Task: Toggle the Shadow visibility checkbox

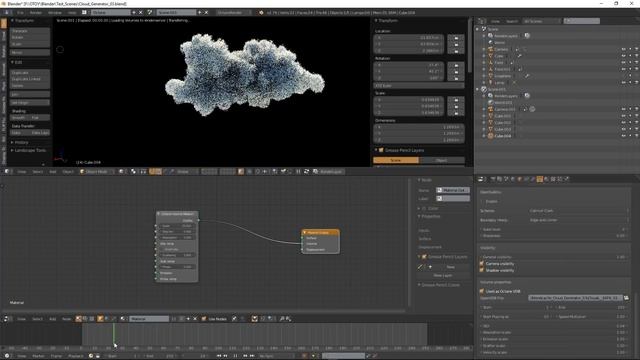Action: tap(482, 270)
